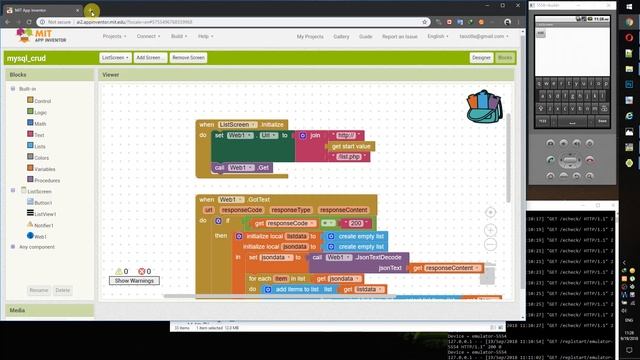Open the Web1 dropdown in the set Url block

[x=240, y=136]
